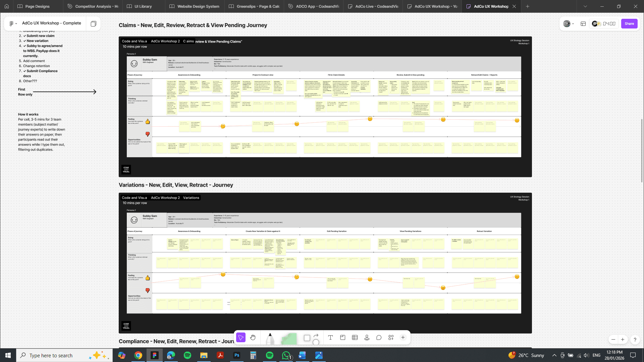Click the canvas vertical scrollbar
Viewport: 644px width, 362px height.
tap(642, 150)
